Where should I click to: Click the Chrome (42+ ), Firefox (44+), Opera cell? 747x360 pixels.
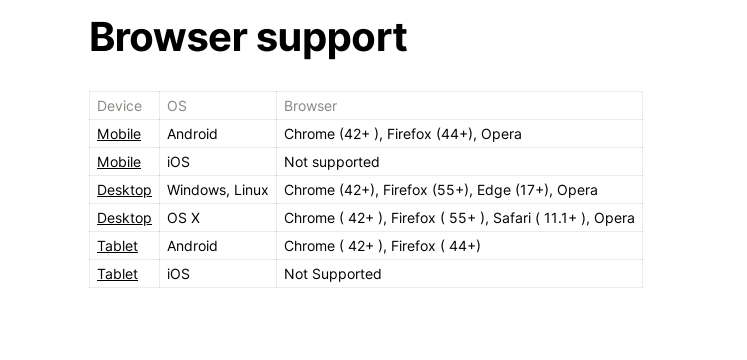coord(459,134)
